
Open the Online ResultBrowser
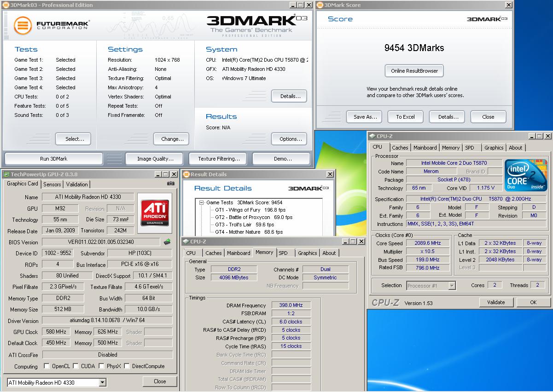414,71
